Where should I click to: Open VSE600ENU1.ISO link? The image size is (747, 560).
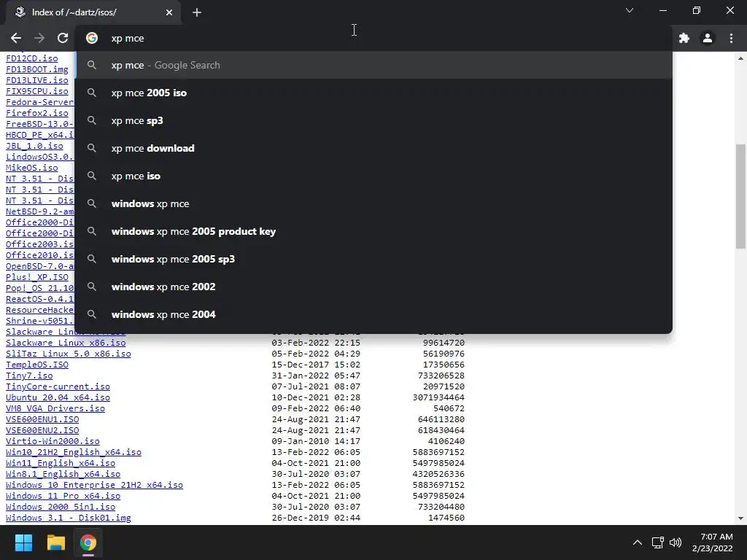click(42, 419)
